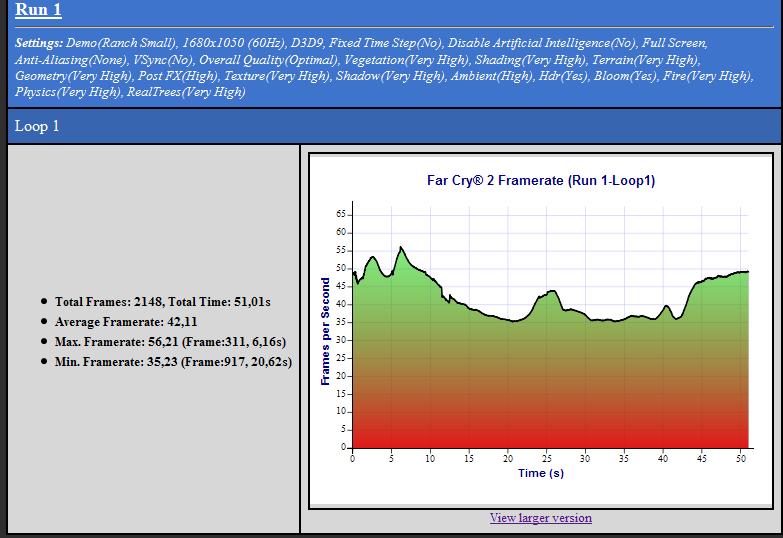Click the "VSync(No)" setting text
This screenshot has width=783, height=538.
point(163,60)
